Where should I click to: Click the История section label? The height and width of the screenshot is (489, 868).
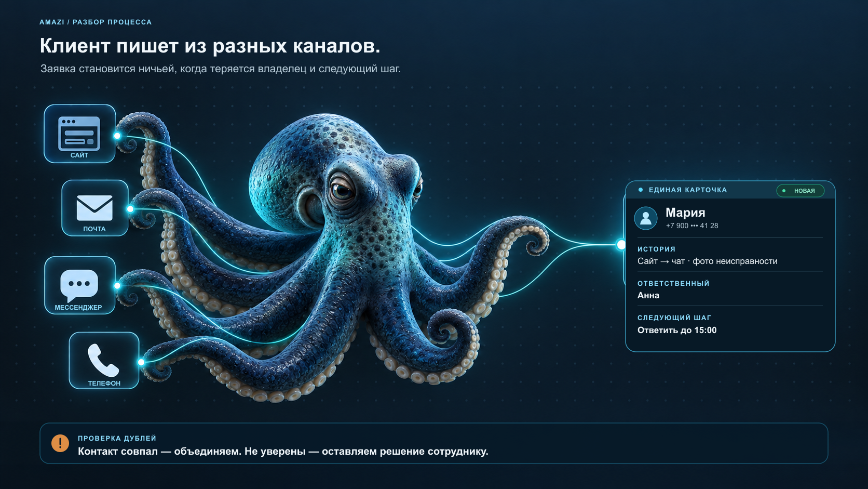[656, 249]
